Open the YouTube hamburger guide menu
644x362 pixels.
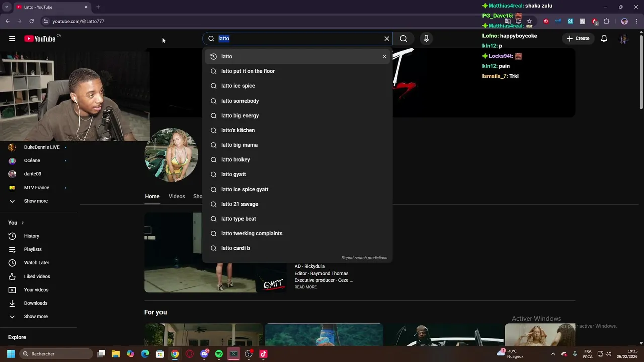tap(12, 39)
